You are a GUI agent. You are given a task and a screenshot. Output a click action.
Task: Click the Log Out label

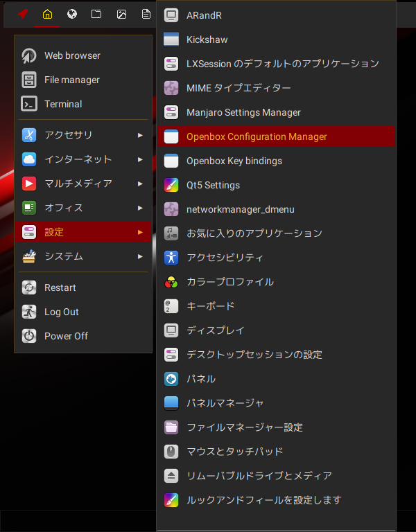tap(62, 312)
